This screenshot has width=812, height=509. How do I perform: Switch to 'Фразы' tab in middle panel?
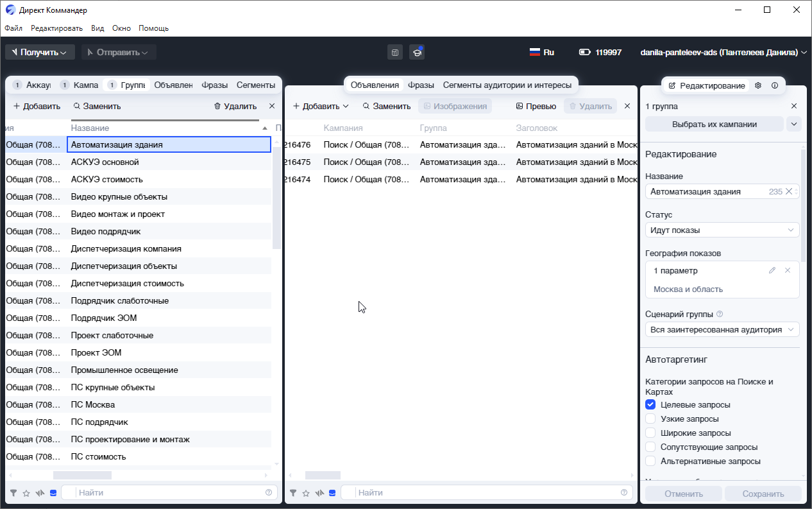tap(421, 85)
